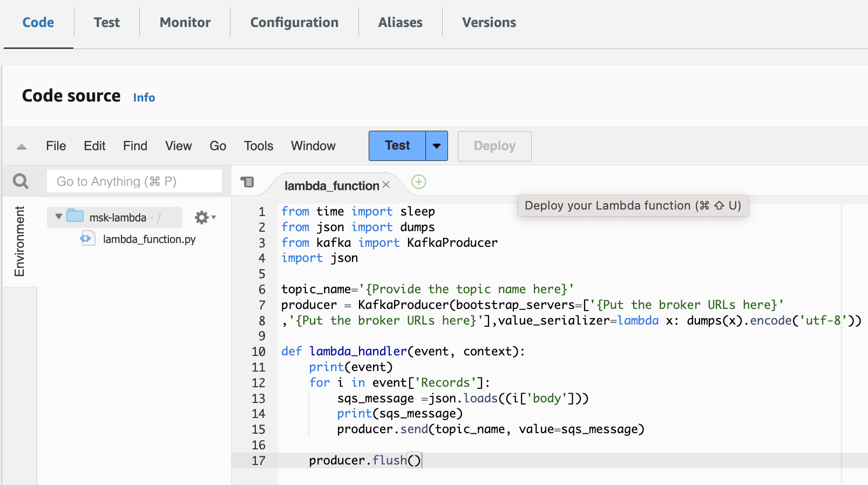Open the File menu

coord(56,146)
